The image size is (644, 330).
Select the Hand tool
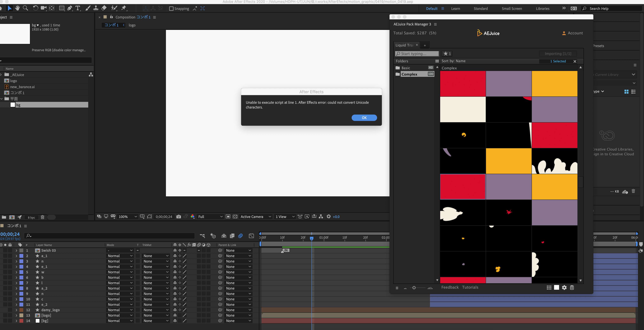click(17, 8)
